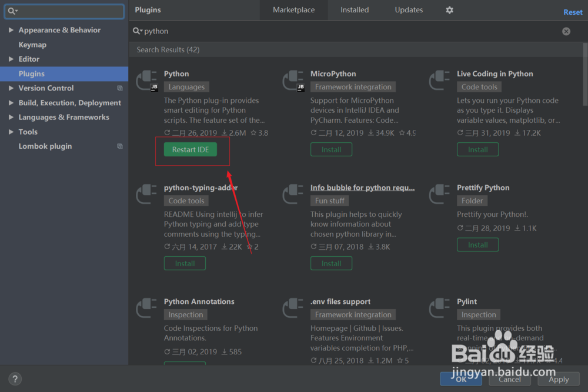588x392 pixels.
Task: Click the Apply button
Action: coord(559,379)
